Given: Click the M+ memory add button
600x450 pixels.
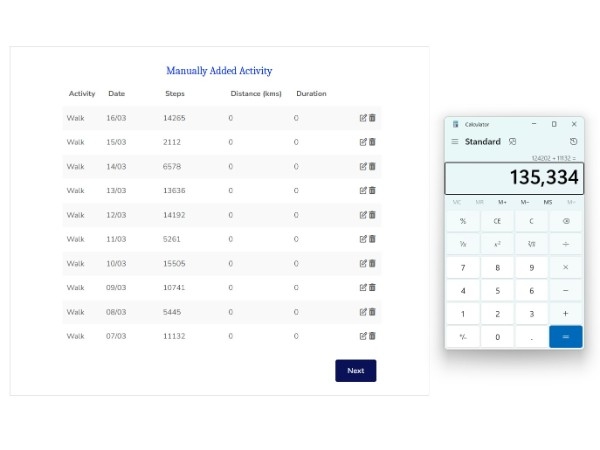Looking at the screenshot, I should pos(502,202).
